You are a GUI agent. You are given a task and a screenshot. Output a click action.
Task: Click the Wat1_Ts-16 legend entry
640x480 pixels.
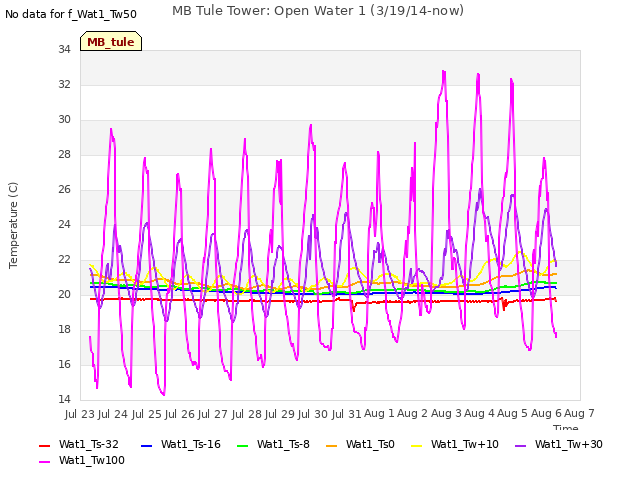(181, 444)
